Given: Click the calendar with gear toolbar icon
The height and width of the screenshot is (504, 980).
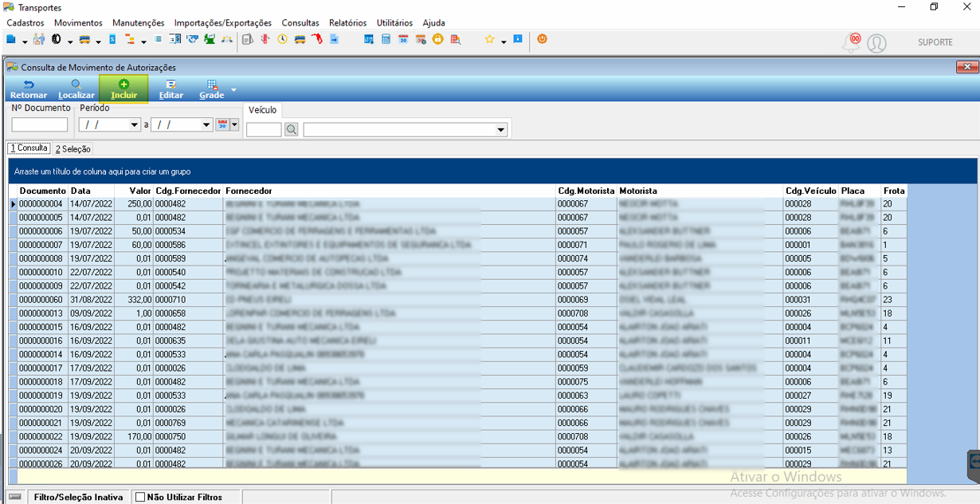Looking at the screenshot, I should point(421,39).
